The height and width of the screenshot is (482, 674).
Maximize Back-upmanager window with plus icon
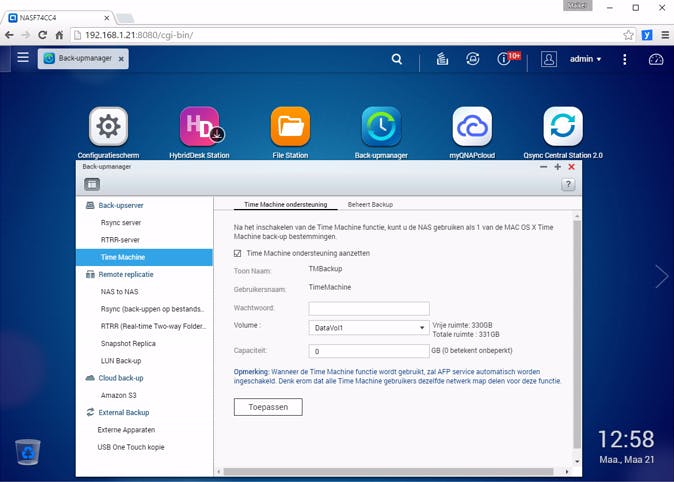coord(558,167)
